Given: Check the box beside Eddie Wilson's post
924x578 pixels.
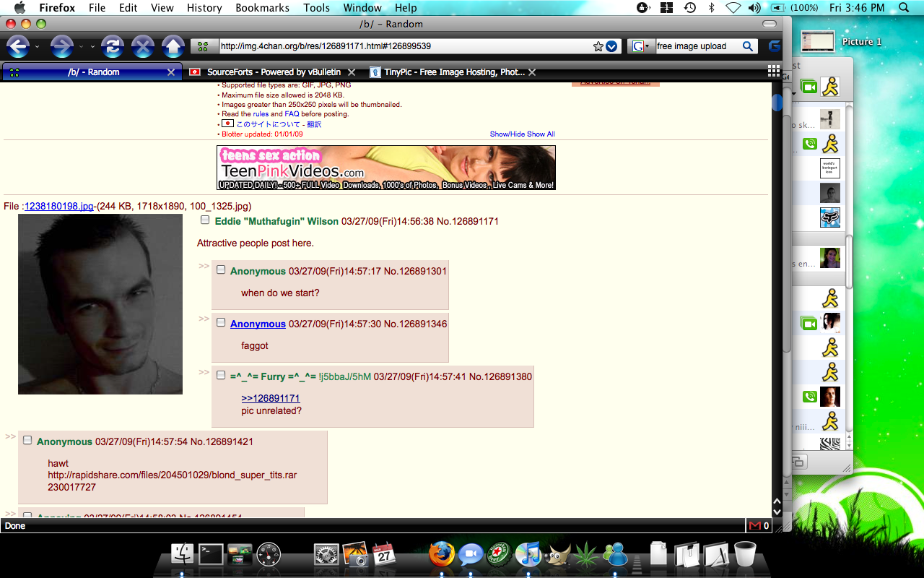Looking at the screenshot, I should tap(205, 220).
